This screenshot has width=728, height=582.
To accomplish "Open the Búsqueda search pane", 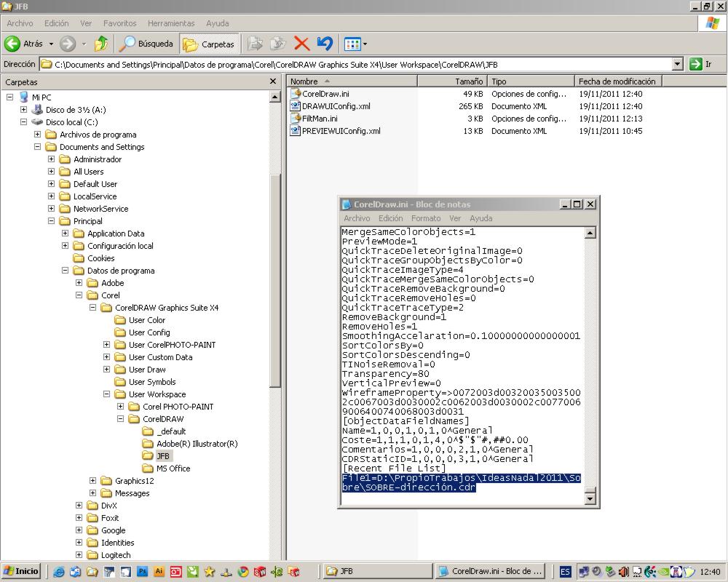I will 146,44.
